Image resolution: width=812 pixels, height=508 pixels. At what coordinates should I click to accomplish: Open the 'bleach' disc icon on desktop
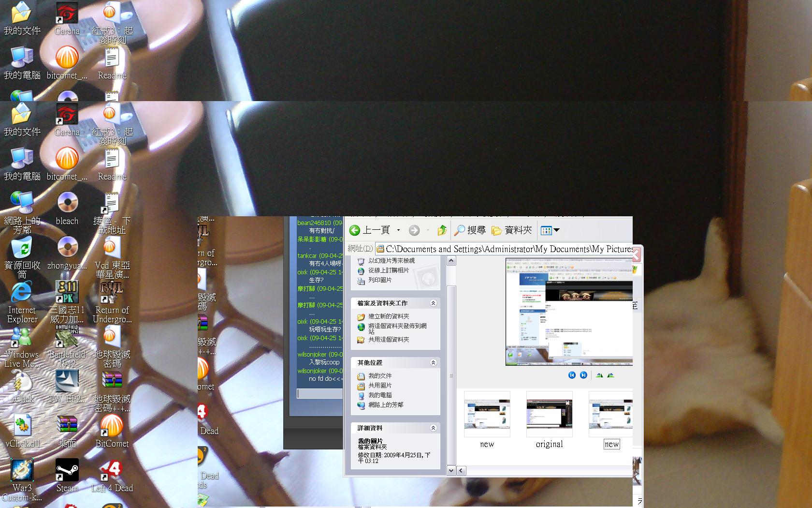[x=67, y=208]
